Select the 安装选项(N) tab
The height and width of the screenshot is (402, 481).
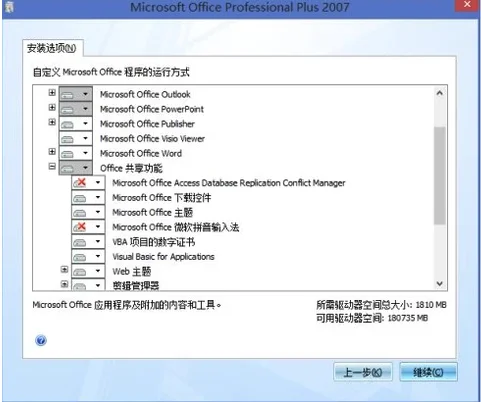pos(52,48)
